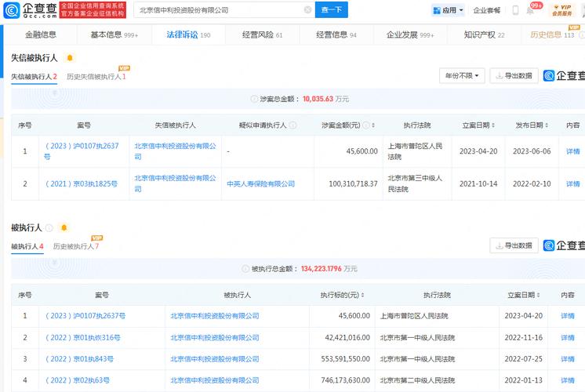585x392 pixels.
Task: Open notifications bell with 99+ badge
Action: click(531, 10)
